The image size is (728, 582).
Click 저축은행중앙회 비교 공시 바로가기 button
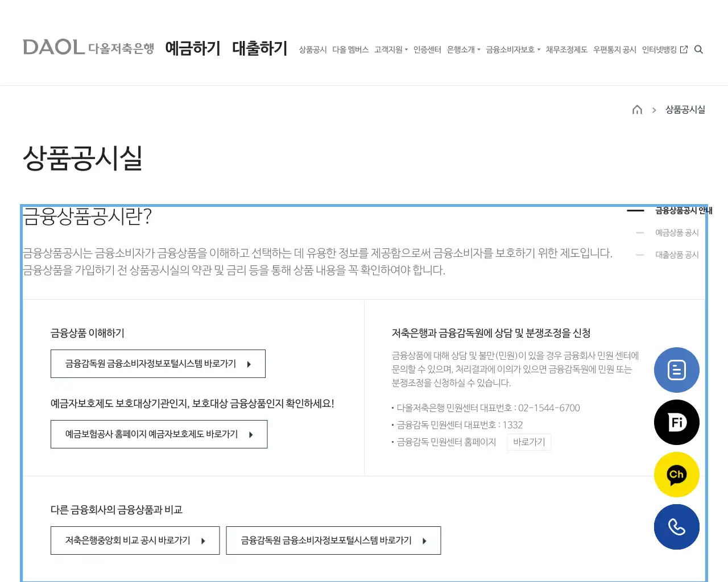135,541
